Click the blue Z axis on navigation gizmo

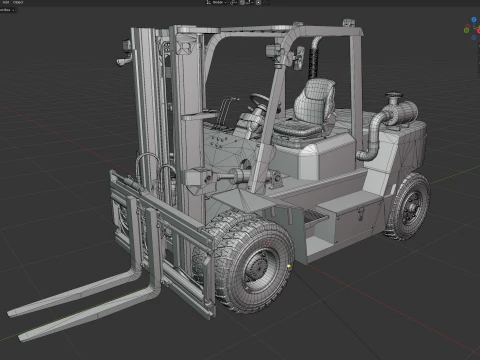click(x=474, y=20)
